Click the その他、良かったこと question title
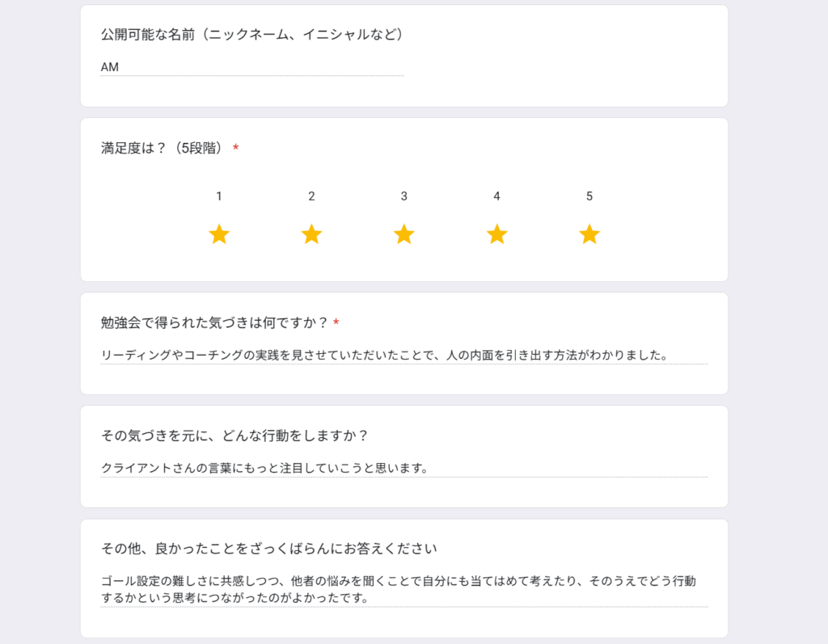The width and height of the screenshot is (828, 644). point(268,549)
